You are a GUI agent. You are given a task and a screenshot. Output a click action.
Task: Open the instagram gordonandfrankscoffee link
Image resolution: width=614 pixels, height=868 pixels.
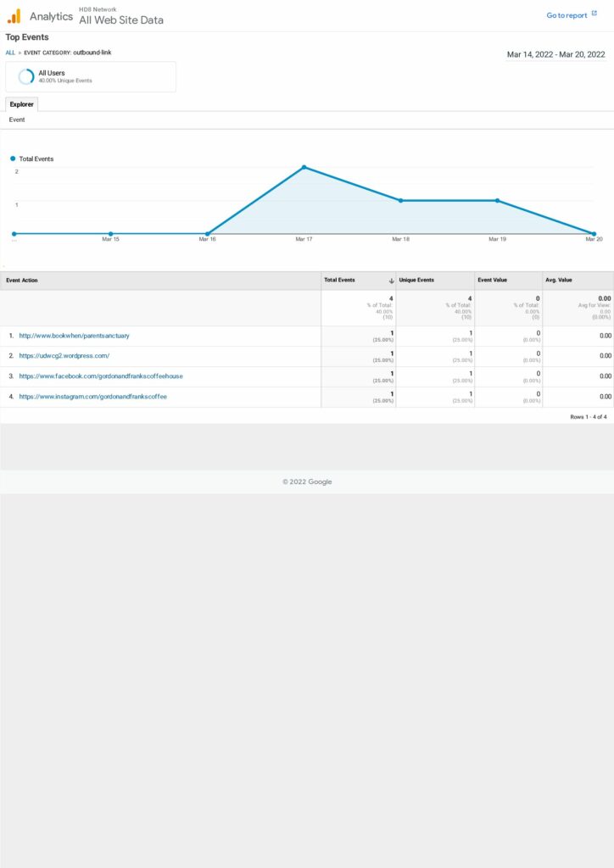click(x=93, y=397)
